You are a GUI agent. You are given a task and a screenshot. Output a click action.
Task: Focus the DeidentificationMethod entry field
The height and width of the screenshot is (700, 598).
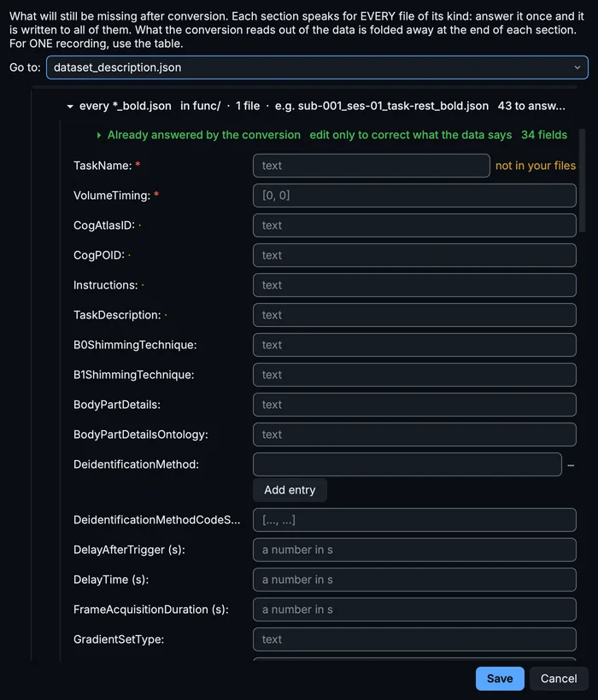[x=407, y=464]
